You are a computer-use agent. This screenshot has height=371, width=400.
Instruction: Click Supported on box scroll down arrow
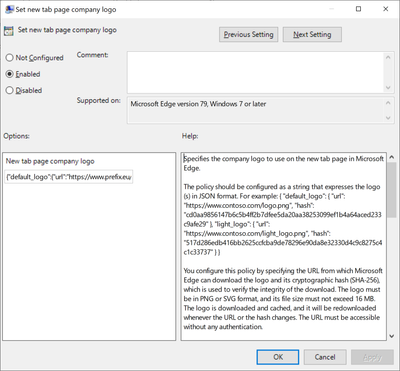pyautogui.click(x=388, y=117)
